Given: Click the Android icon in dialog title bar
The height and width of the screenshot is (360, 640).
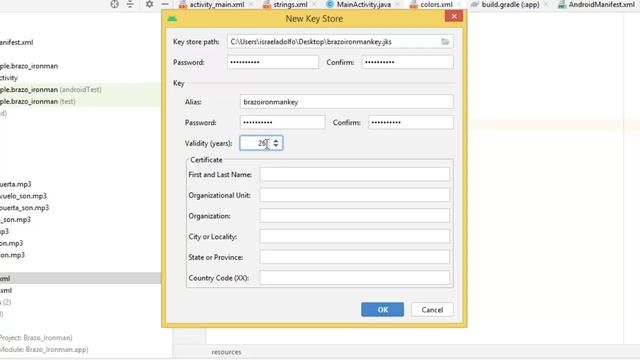Looking at the screenshot, I should click(x=172, y=19).
